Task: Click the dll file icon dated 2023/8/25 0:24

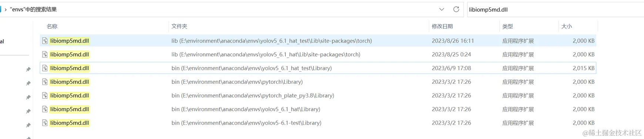Action: coord(45,54)
